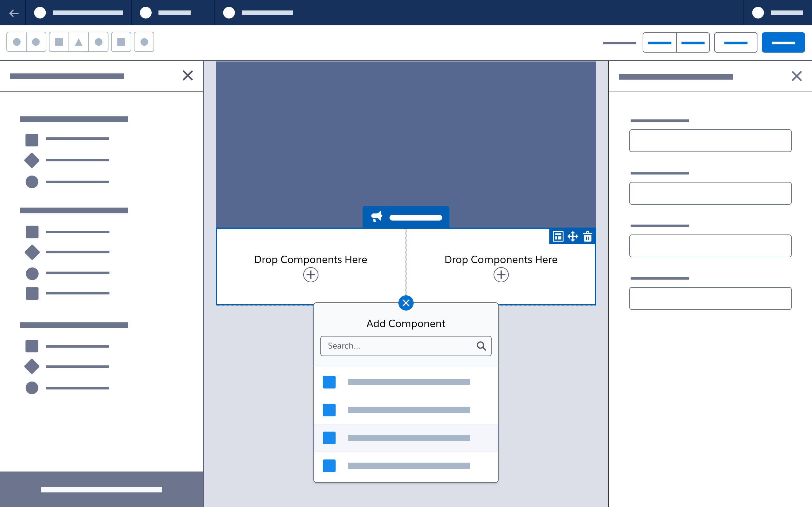Select the last circle icon in the shapes toolbar

coord(144,42)
